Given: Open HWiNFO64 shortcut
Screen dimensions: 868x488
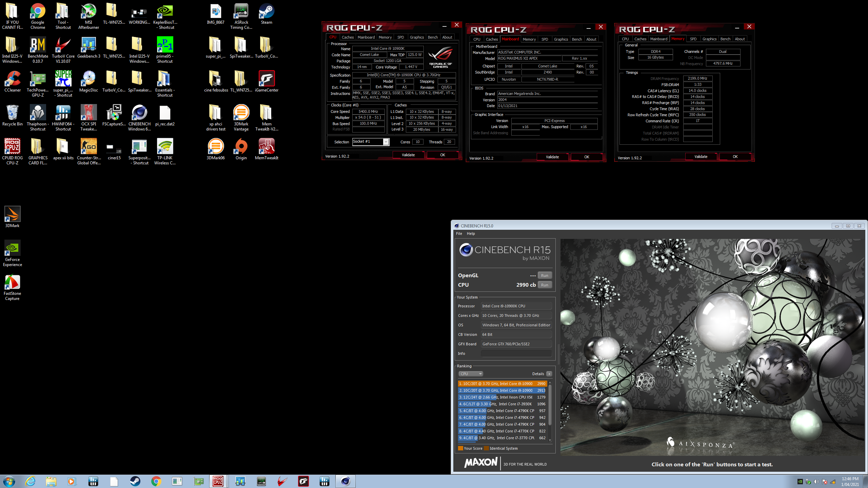Looking at the screenshot, I should coord(63,118).
